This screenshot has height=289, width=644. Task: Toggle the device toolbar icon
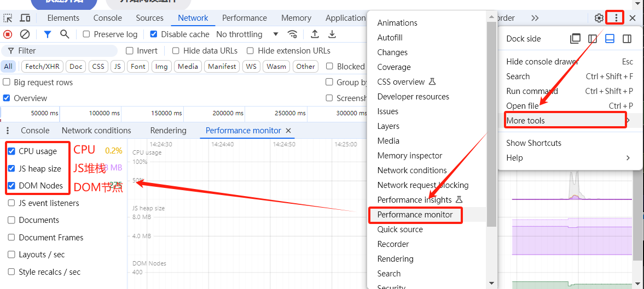pyautogui.click(x=25, y=18)
